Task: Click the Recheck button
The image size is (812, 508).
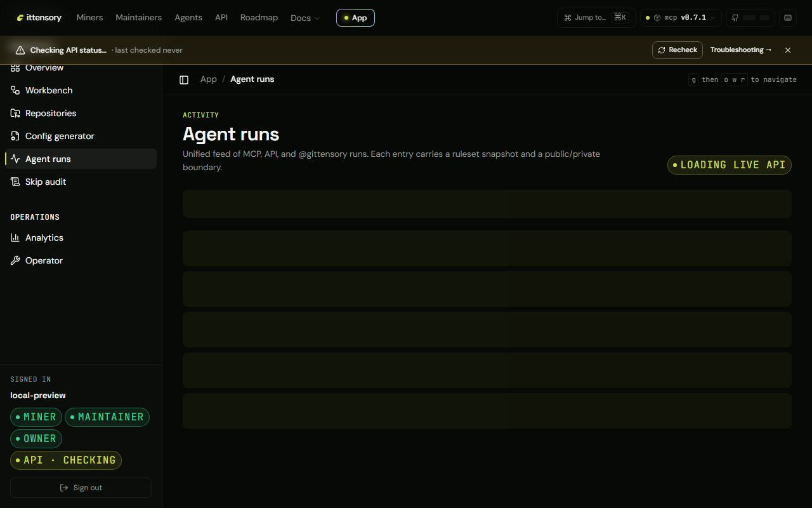Action: coord(678,50)
